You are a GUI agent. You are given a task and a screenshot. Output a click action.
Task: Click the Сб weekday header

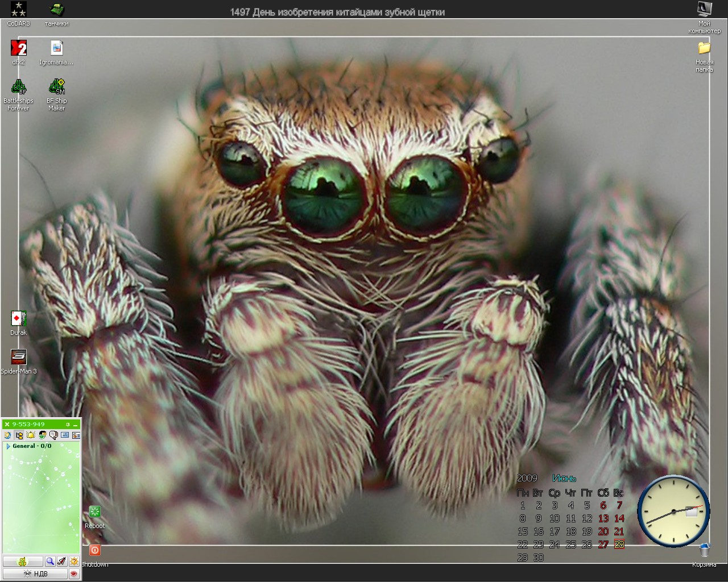(x=603, y=493)
